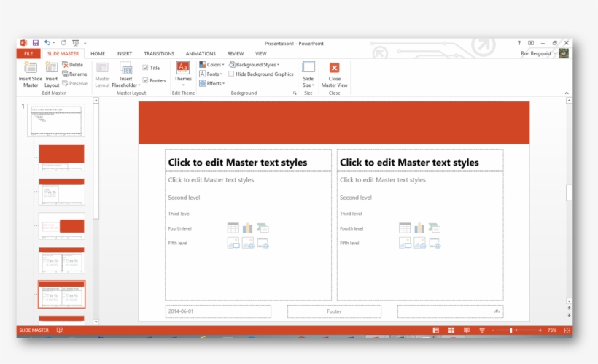The image size is (598, 364).
Task: Switch to the INSERT tab
Action: (x=124, y=54)
